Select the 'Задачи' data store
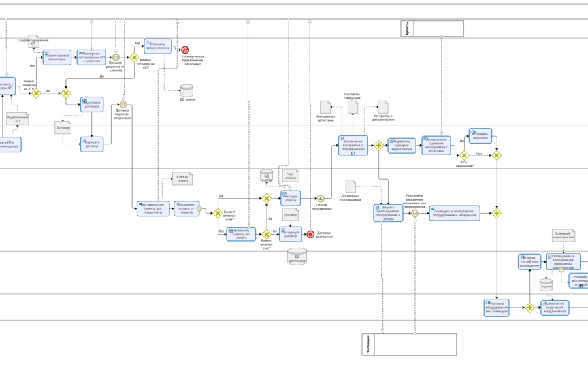The image size is (588, 392). click(x=546, y=285)
